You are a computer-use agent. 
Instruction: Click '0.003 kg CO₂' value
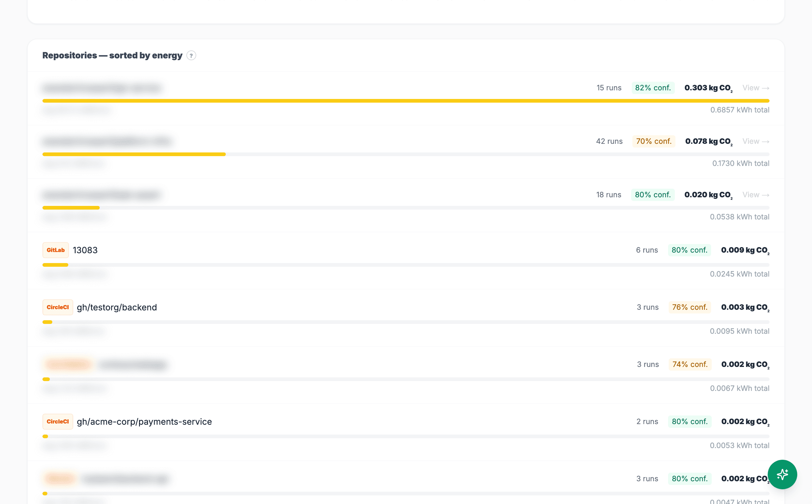click(x=745, y=308)
